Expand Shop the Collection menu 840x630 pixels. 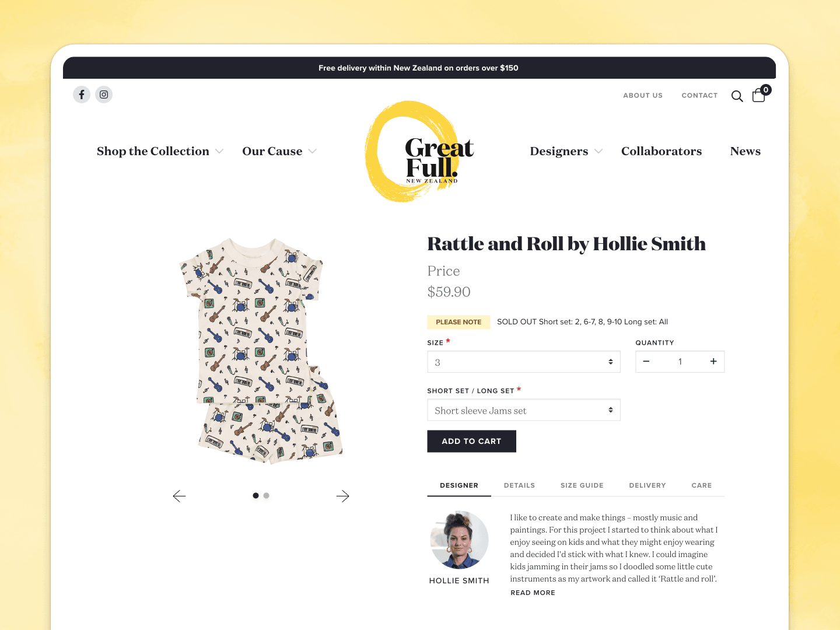[x=160, y=151]
